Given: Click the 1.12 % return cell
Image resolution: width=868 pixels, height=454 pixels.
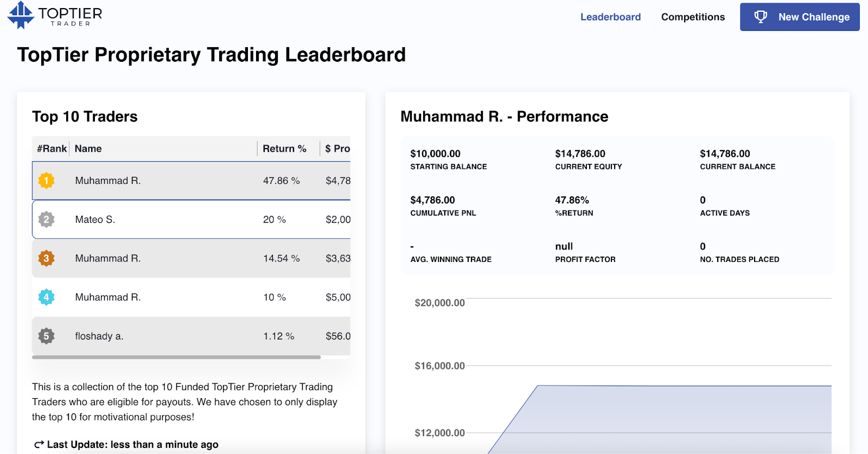Looking at the screenshot, I should click(279, 336).
